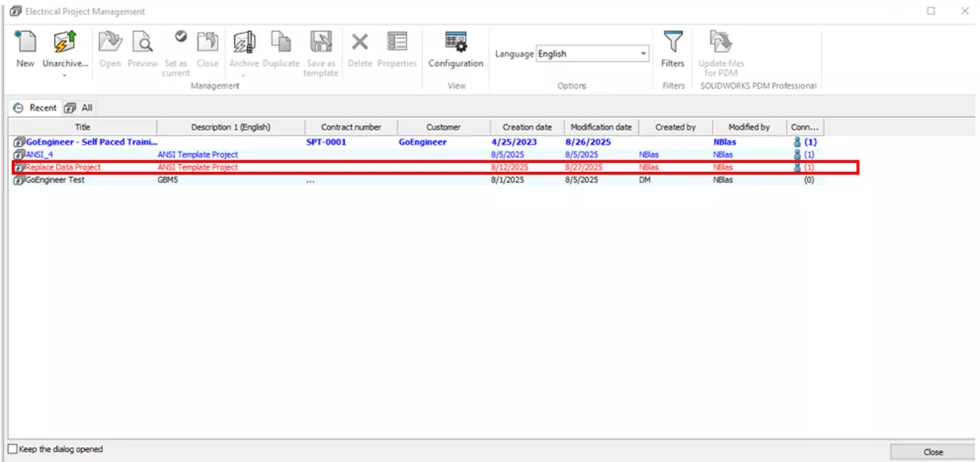Toggle connection indicator on ANSI_4 row
The width and height of the screenshot is (980, 462).
(x=797, y=154)
